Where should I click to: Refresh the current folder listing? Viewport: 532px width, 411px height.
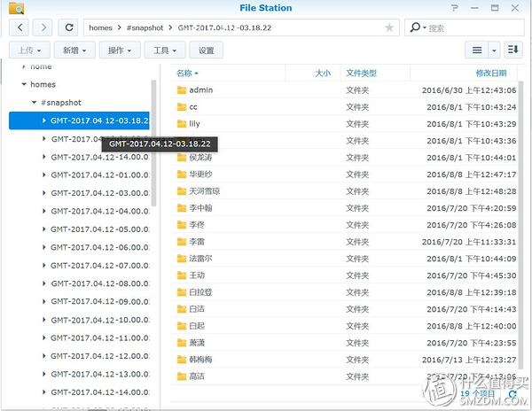click(69, 27)
